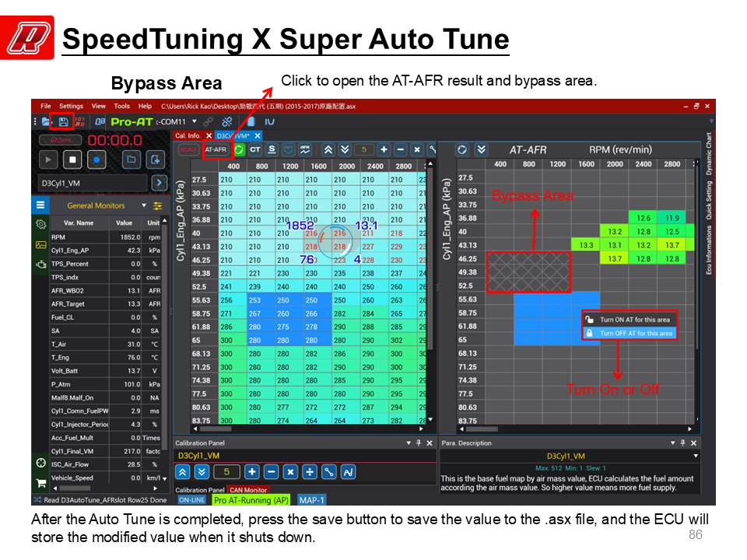This screenshot has width=747, height=560.
Task: Expand the General Monitors dropdown
Action: pyautogui.click(x=144, y=205)
